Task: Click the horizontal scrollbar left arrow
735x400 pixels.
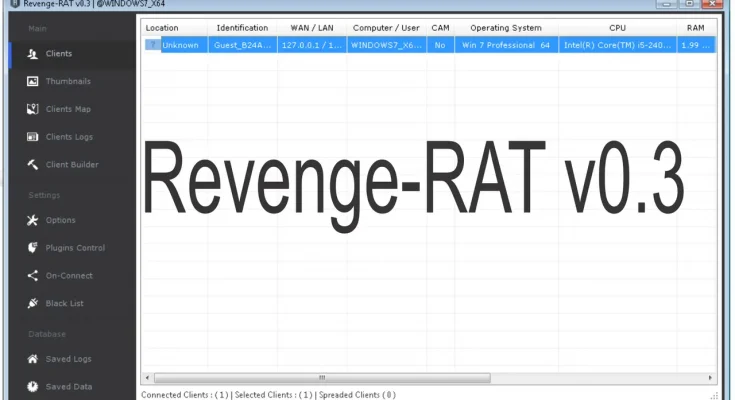Action: pos(147,378)
